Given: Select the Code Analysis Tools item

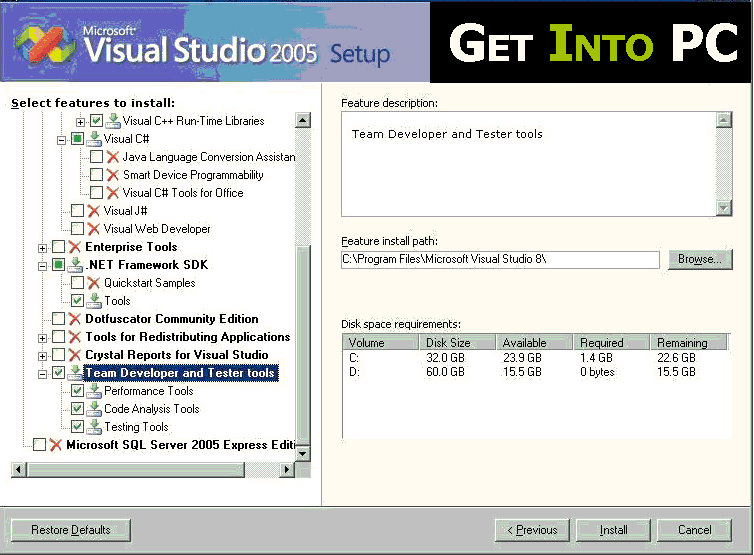Looking at the screenshot, I should tap(151, 409).
